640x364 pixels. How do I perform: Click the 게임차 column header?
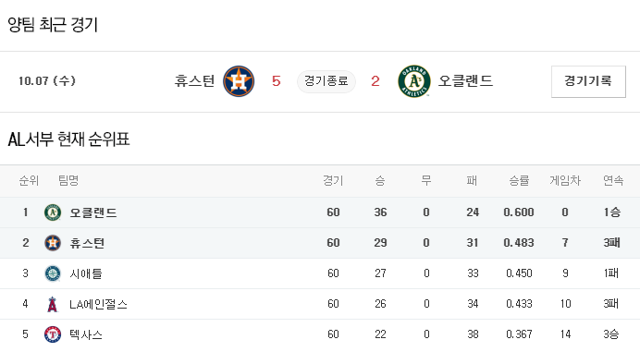pos(565,180)
